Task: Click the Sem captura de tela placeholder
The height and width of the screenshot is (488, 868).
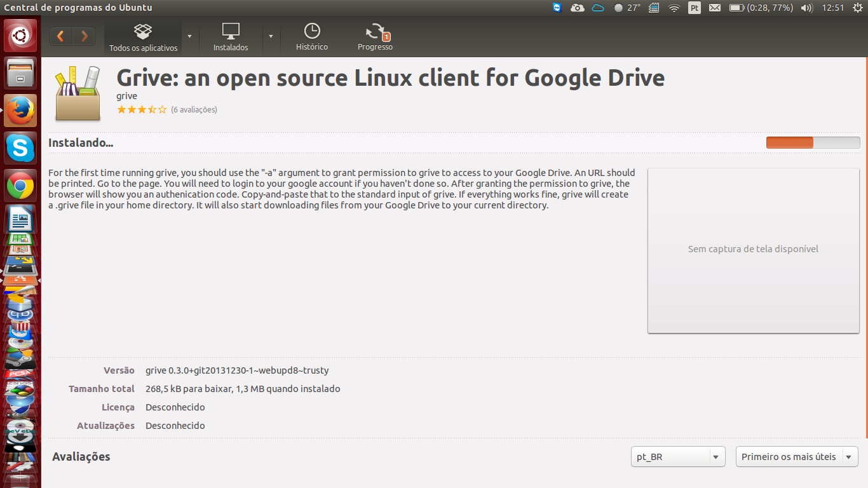Action: click(753, 250)
